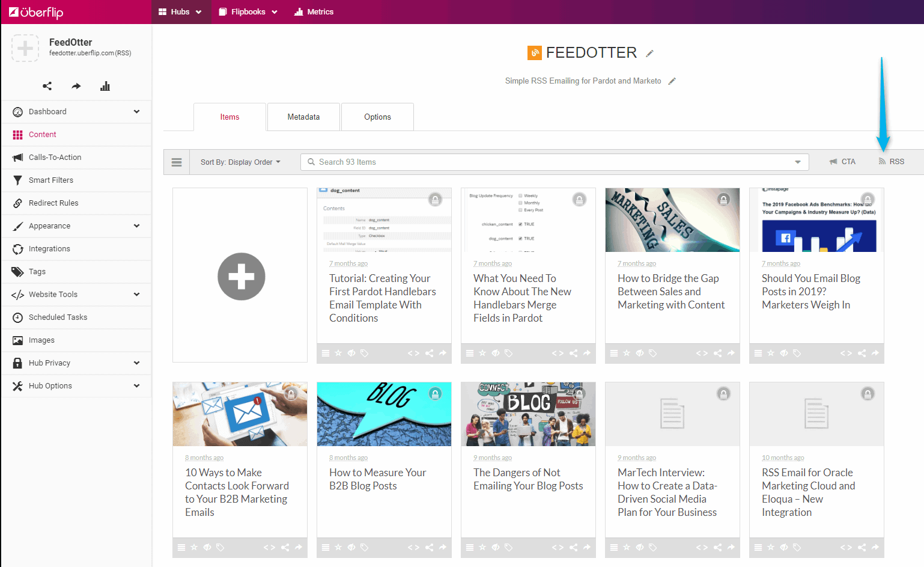Toggle visibility eye on How to Bridge the Gap card
This screenshot has height=567, width=924.
(x=640, y=353)
